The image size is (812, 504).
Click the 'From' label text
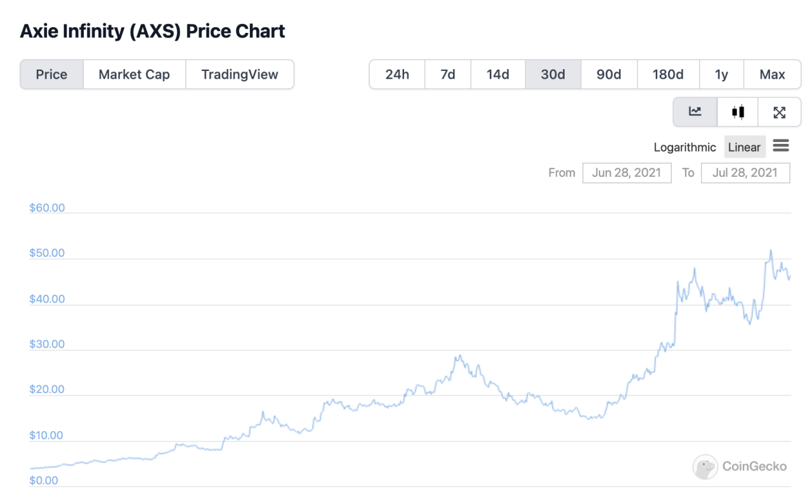click(x=562, y=172)
